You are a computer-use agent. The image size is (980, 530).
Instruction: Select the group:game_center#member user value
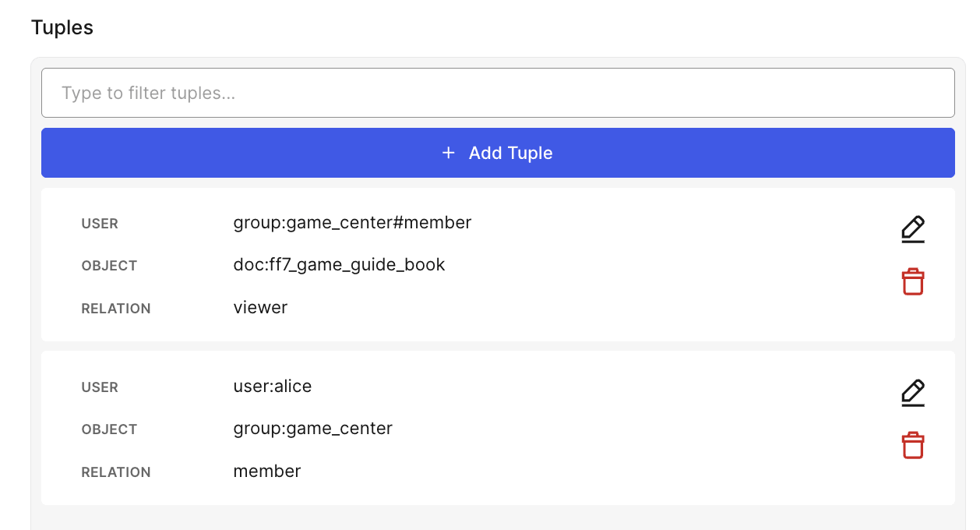[x=352, y=223]
